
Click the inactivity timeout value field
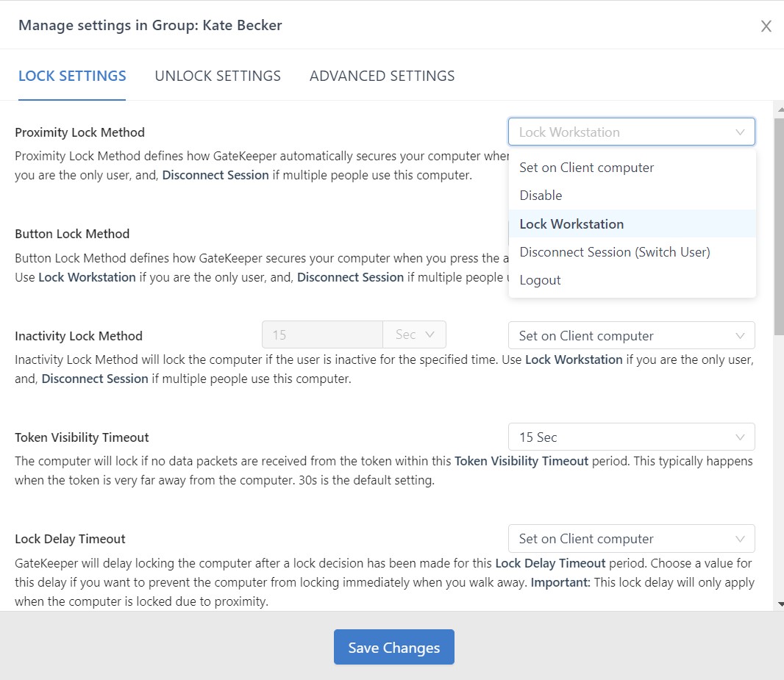[x=321, y=334]
